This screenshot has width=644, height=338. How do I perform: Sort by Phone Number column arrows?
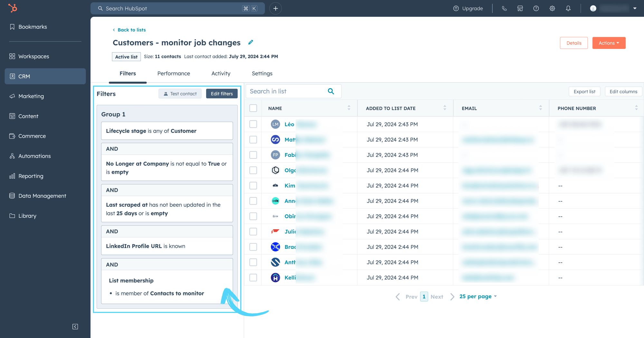(x=636, y=108)
